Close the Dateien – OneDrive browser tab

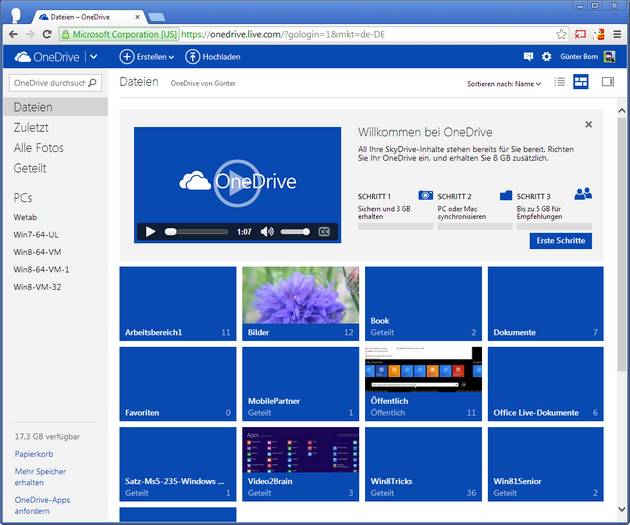pos(137,17)
